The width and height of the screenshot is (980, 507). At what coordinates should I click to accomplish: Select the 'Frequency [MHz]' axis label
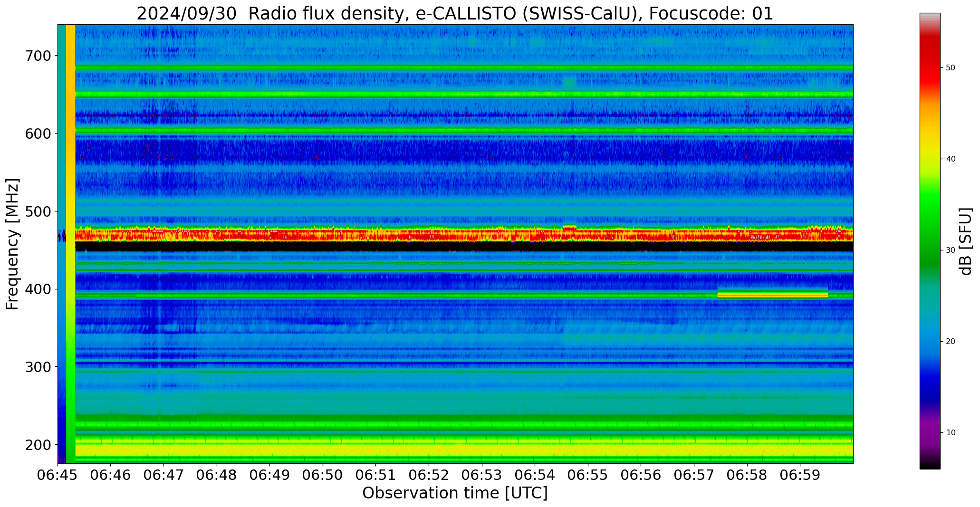coord(12,244)
